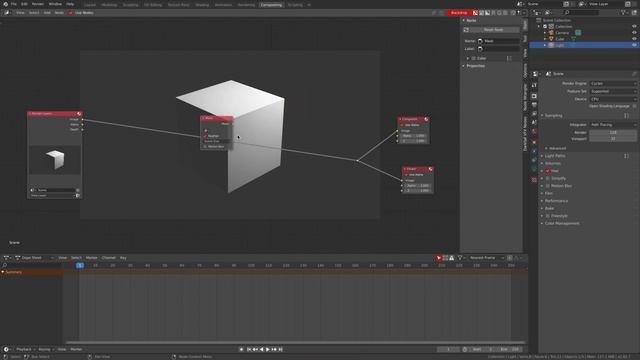Viewport: 640px width, 360px height.
Task: Adjust the Viewport samples field
Action: [613, 139]
